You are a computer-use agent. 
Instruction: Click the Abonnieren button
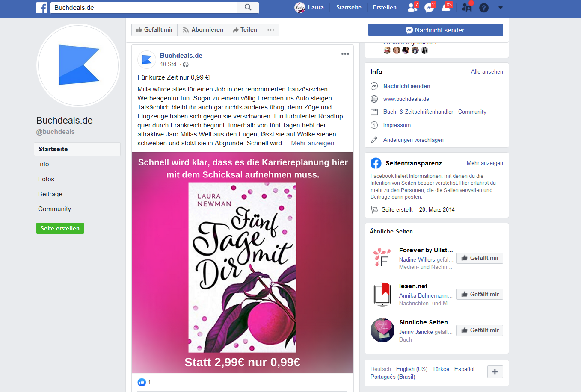[203, 30]
